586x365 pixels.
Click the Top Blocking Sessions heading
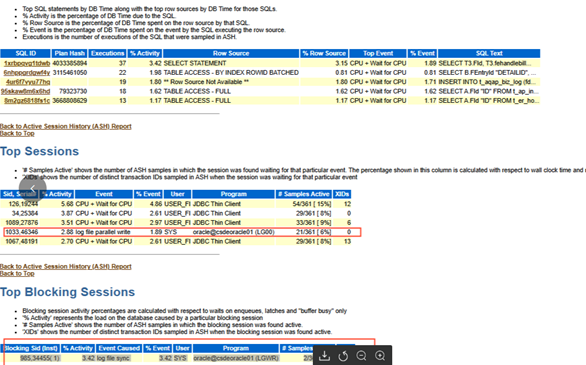coord(67,292)
